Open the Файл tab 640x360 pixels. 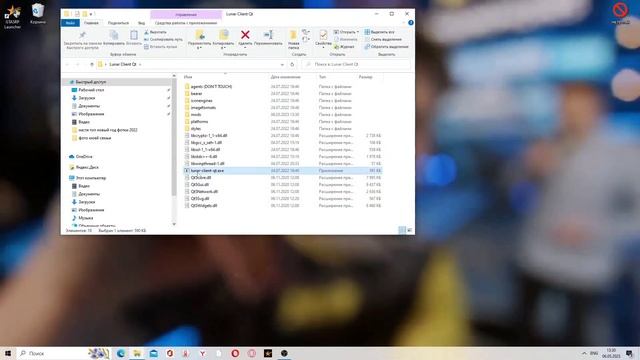point(70,23)
